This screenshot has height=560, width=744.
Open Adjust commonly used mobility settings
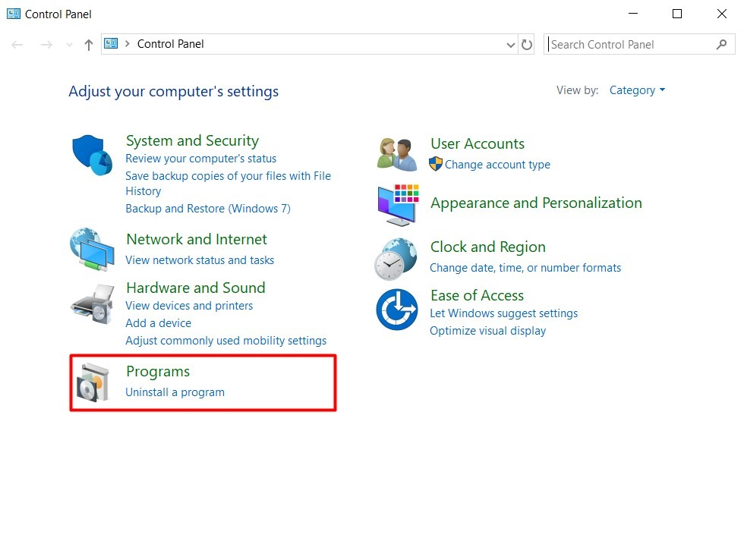click(226, 341)
